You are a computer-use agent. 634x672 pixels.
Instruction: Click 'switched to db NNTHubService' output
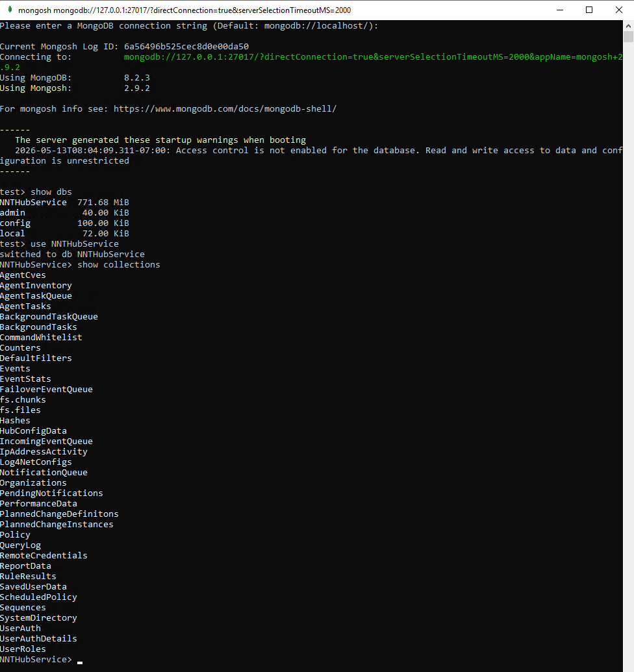[73, 254]
